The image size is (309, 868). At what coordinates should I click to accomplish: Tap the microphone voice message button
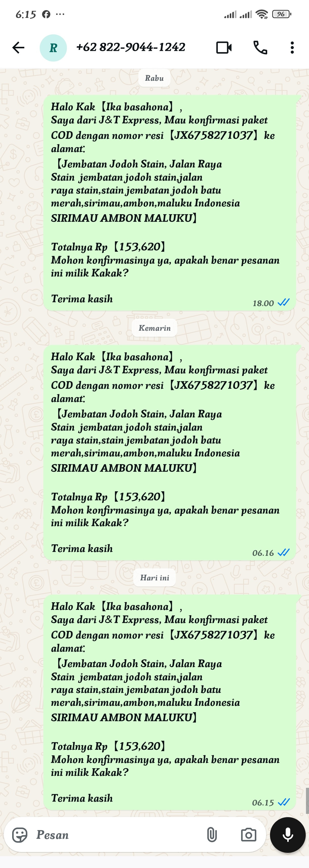[288, 835]
